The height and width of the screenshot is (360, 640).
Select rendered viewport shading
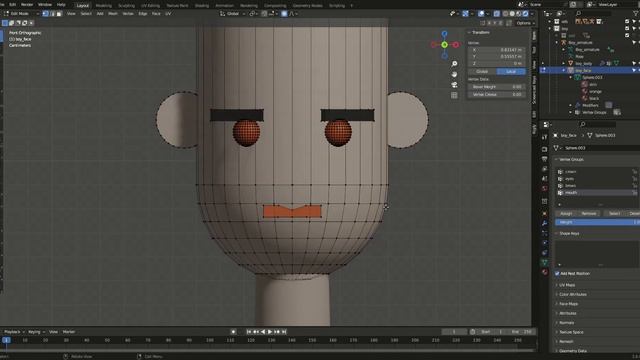[x=525, y=13]
